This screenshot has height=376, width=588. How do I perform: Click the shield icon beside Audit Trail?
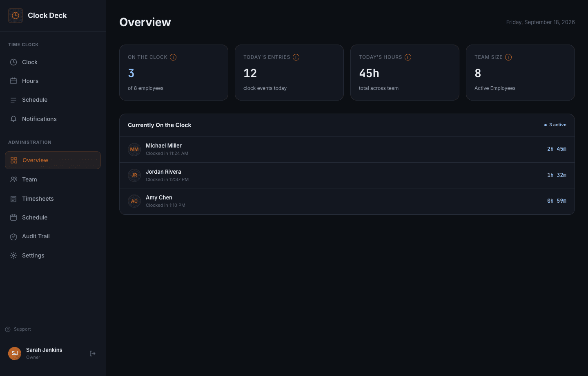click(x=13, y=236)
